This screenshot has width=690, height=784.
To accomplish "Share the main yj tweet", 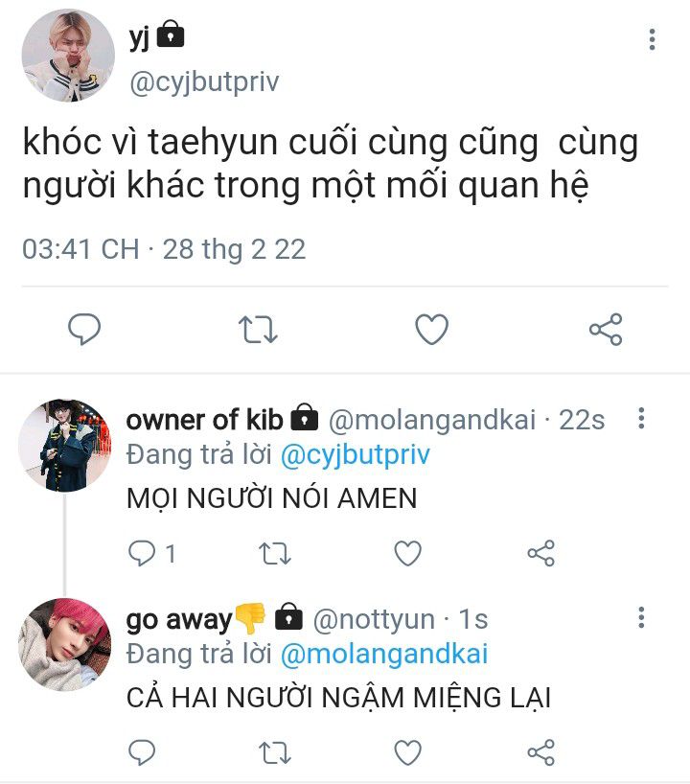I will [x=606, y=329].
